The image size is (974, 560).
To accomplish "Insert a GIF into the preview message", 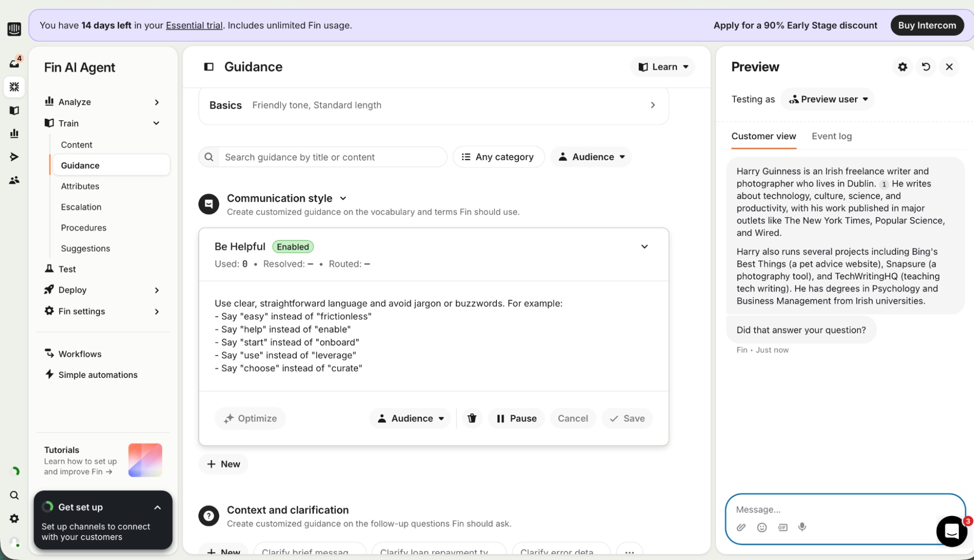I will click(x=783, y=527).
